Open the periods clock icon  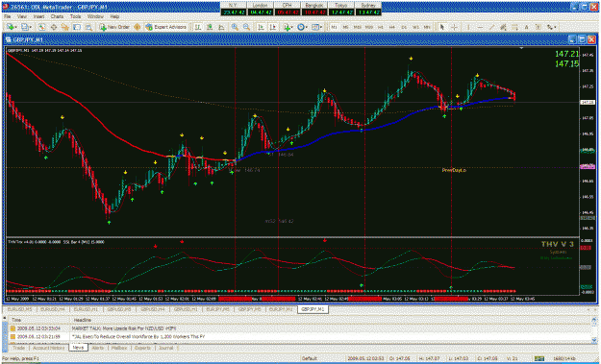(301, 27)
